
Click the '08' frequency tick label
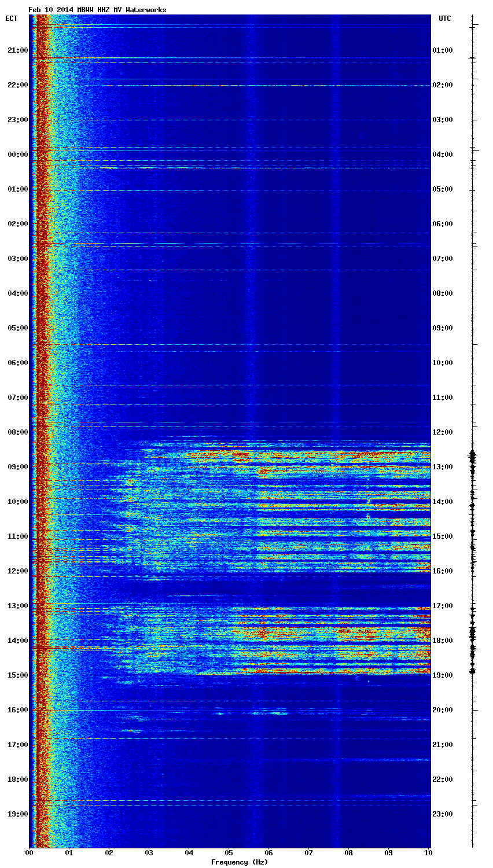tap(348, 853)
